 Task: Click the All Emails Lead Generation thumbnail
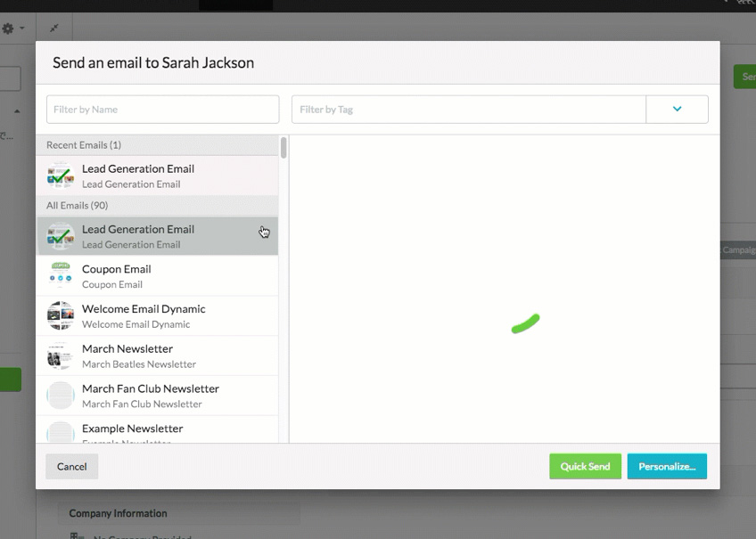[x=61, y=236]
